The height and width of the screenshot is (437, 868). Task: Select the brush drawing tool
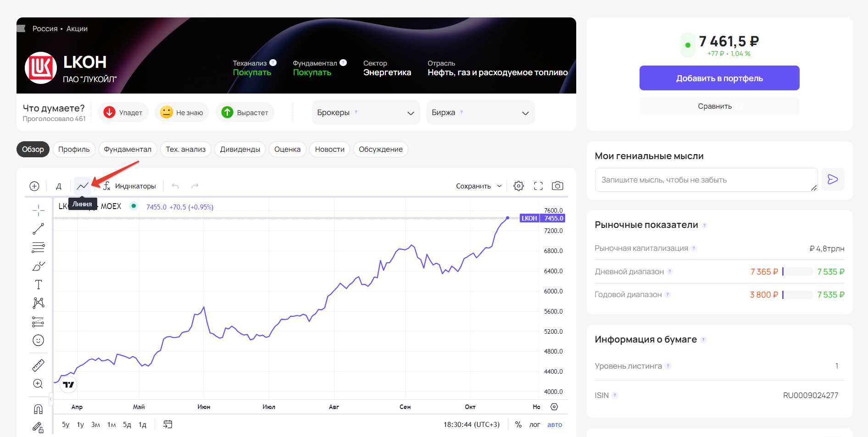pos(39,266)
